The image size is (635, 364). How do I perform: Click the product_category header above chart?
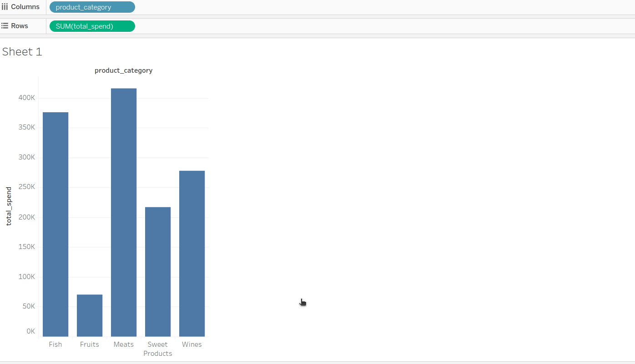click(x=123, y=70)
